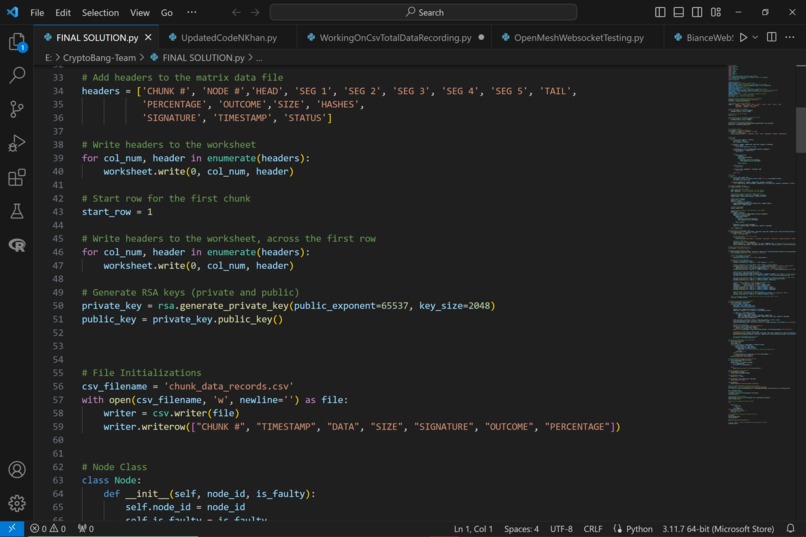Switch to WorkingOnCsvTotalDataRecording.py tab
The height and width of the screenshot is (537, 806).
[x=395, y=38]
